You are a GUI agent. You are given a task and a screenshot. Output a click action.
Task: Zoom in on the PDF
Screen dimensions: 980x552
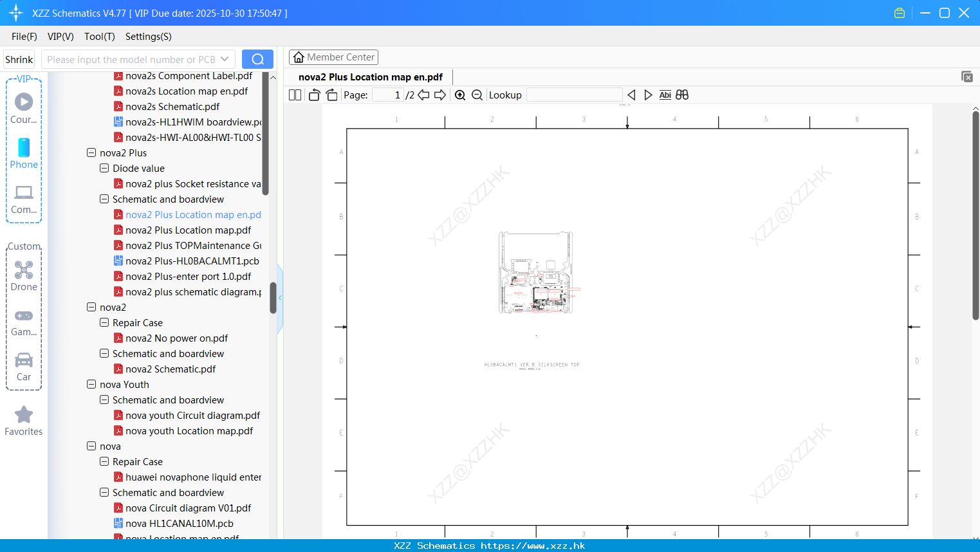(460, 95)
